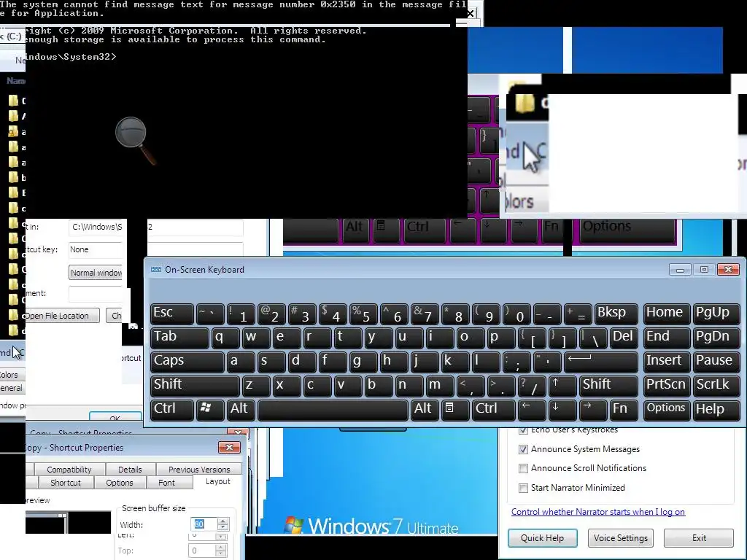The image size is (747, 560).
Task: Switch to the Shortcut tab in Shortcut Properties
Action: (x=65, y=483)
